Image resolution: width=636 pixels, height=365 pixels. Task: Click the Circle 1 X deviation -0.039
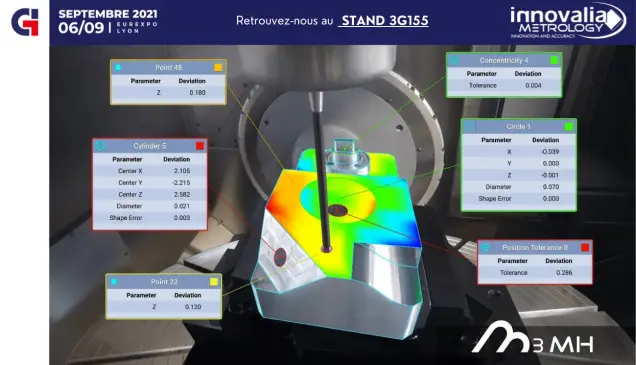pyautogui.click(x=550, y=151)
